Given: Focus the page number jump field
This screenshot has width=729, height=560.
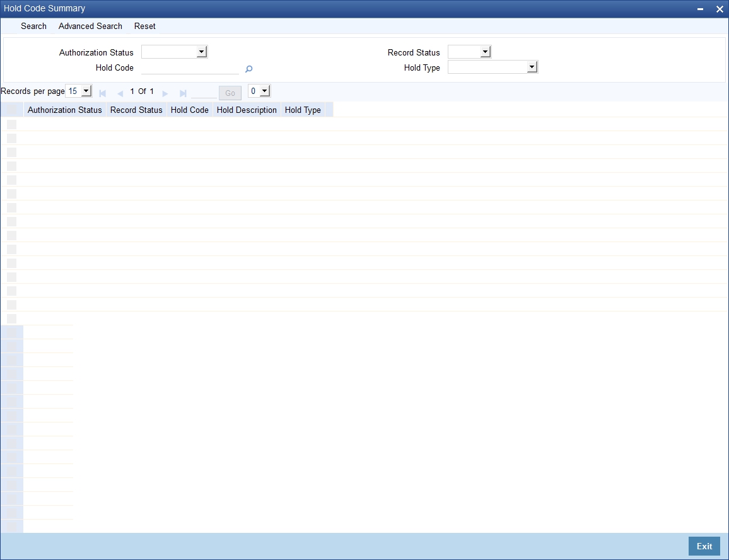Looking at the screenshot, I should click(204, 93).
